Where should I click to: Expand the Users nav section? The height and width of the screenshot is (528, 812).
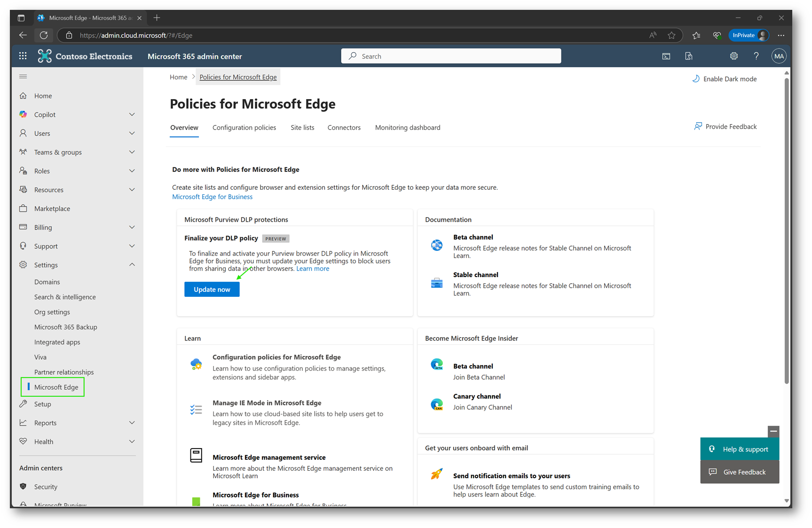132,133
